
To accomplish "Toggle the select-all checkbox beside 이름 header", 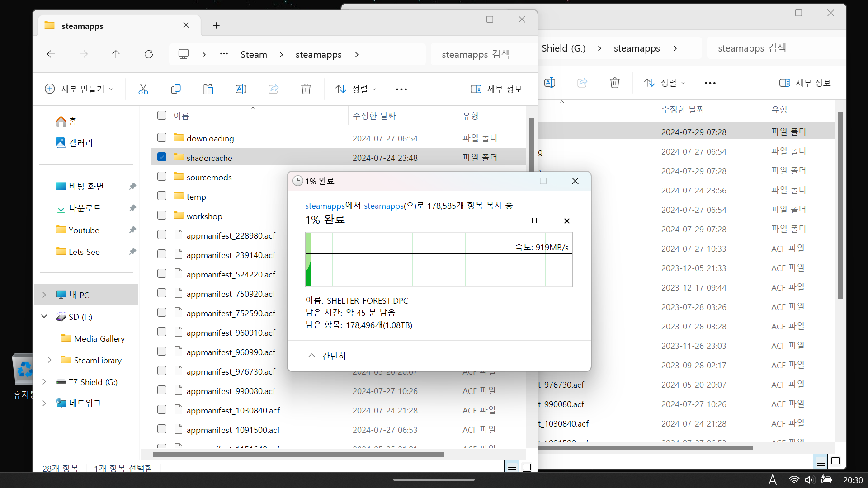I will pos(162,115).
